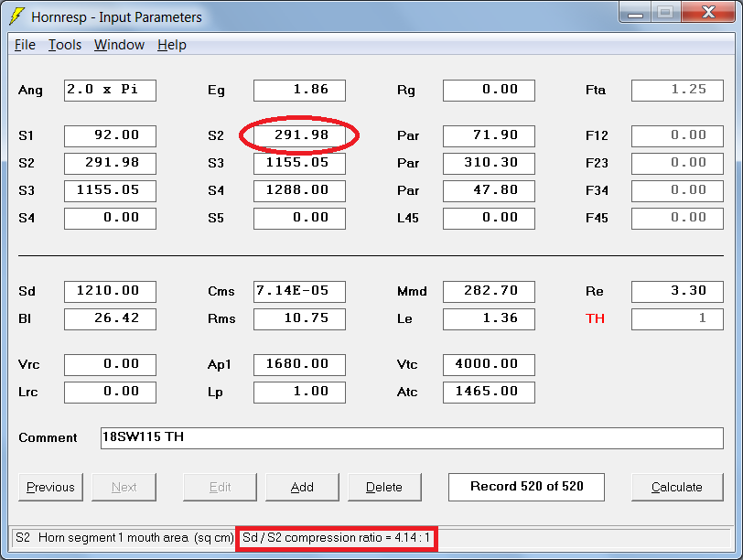743x560 pixels.
Task: Click the F12 field
Action: click(x=678, y=136)
